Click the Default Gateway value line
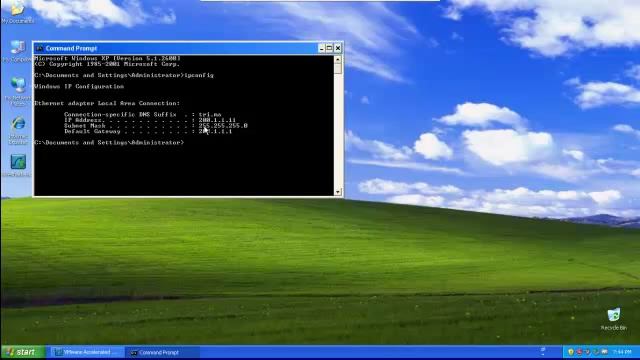The width and height of the screenshot is (640, 360). tap(148, 131)
